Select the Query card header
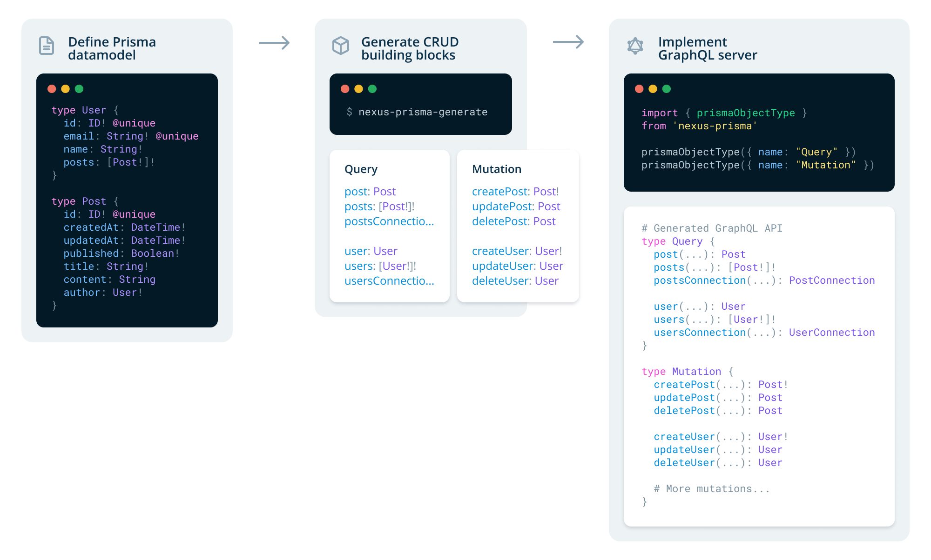Viewport: 931px width, 560px height. [361, 169]
